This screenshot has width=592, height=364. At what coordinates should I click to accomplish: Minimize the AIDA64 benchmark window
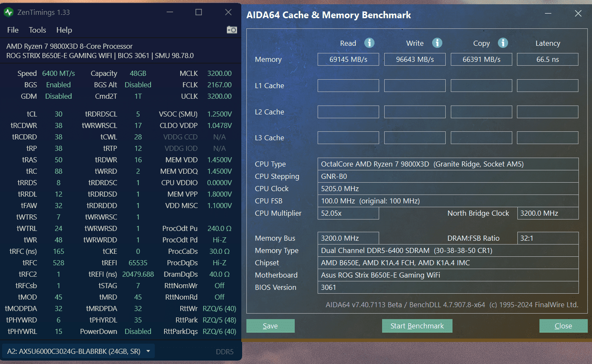pos(548,14)
